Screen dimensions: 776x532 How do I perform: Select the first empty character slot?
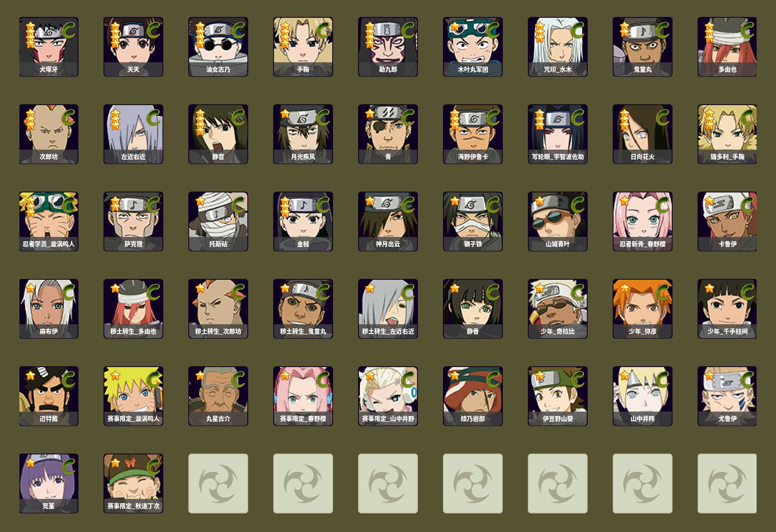click(218, 483)
